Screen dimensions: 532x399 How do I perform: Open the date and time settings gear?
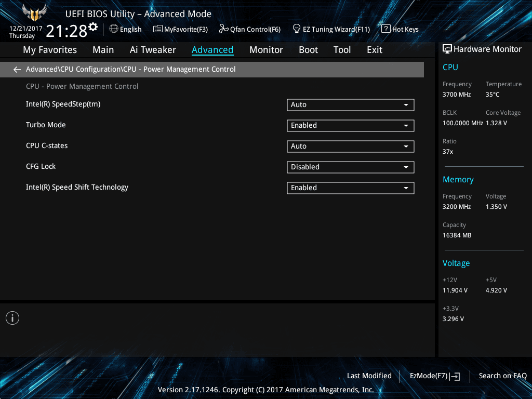93,27
